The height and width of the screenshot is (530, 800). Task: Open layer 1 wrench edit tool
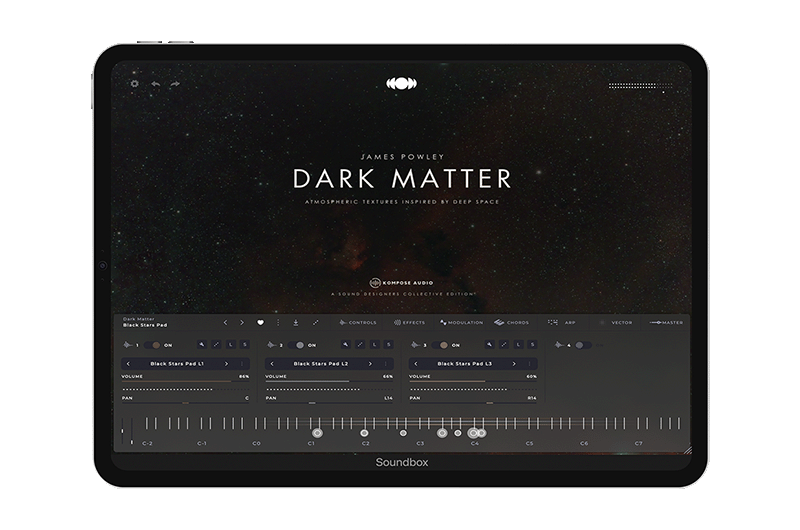(x=202, y=345)
